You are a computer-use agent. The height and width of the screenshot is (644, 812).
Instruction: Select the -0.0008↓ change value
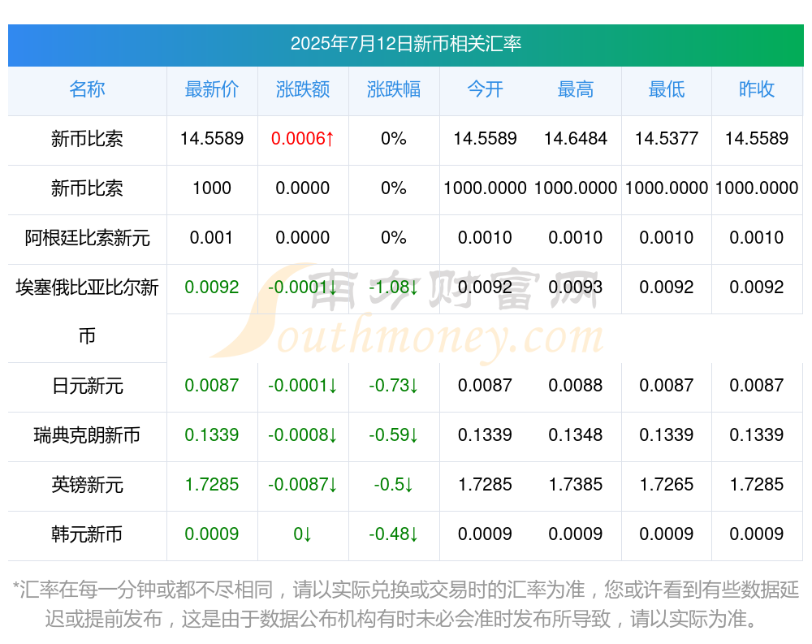point(303,435)
